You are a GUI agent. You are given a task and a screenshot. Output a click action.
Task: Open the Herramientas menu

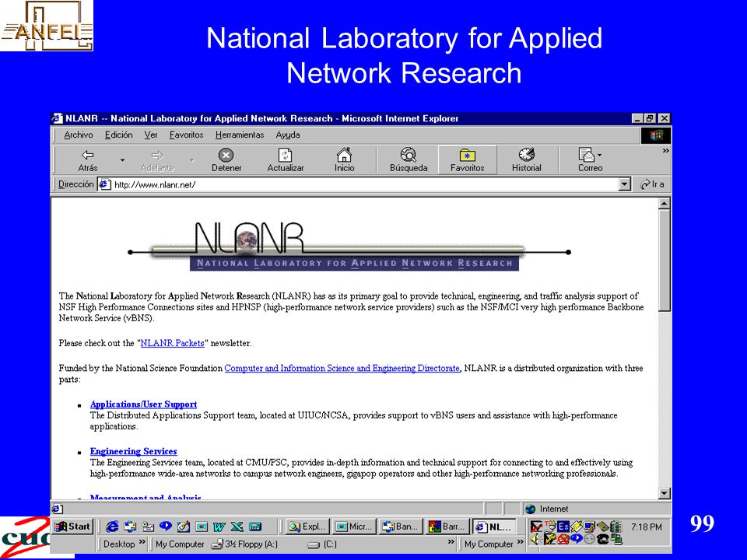(x=240, y=135)
